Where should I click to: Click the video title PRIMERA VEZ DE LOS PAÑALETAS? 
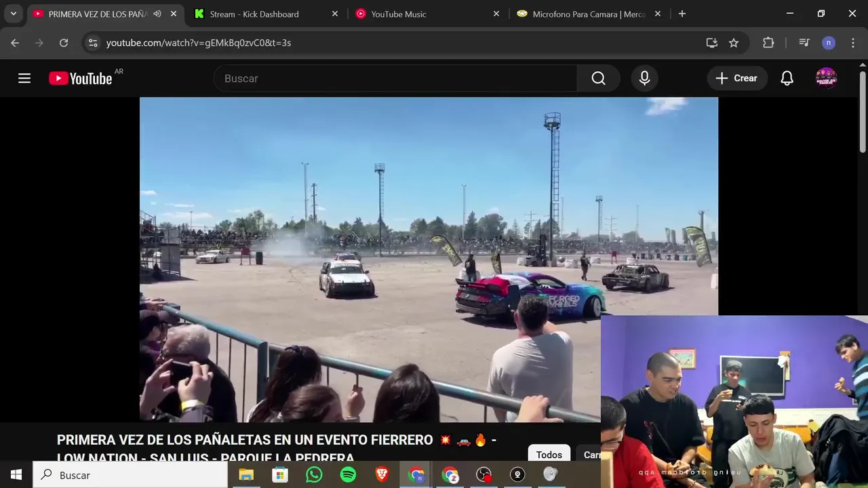277,447
